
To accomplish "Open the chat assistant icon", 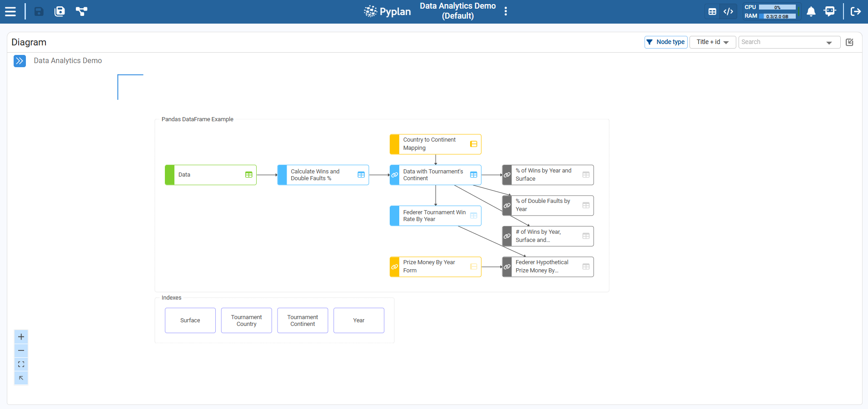I will pos(830,11).
